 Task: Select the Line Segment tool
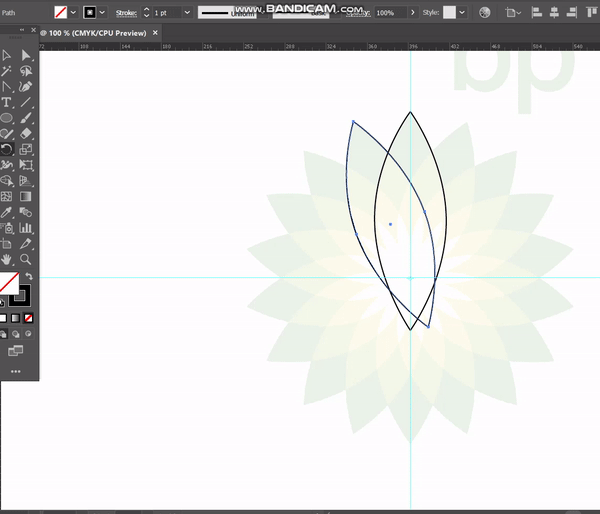tap(26, 103)
